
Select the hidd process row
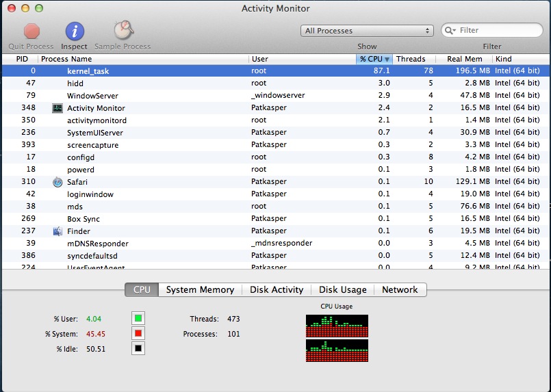click(275, 83)
